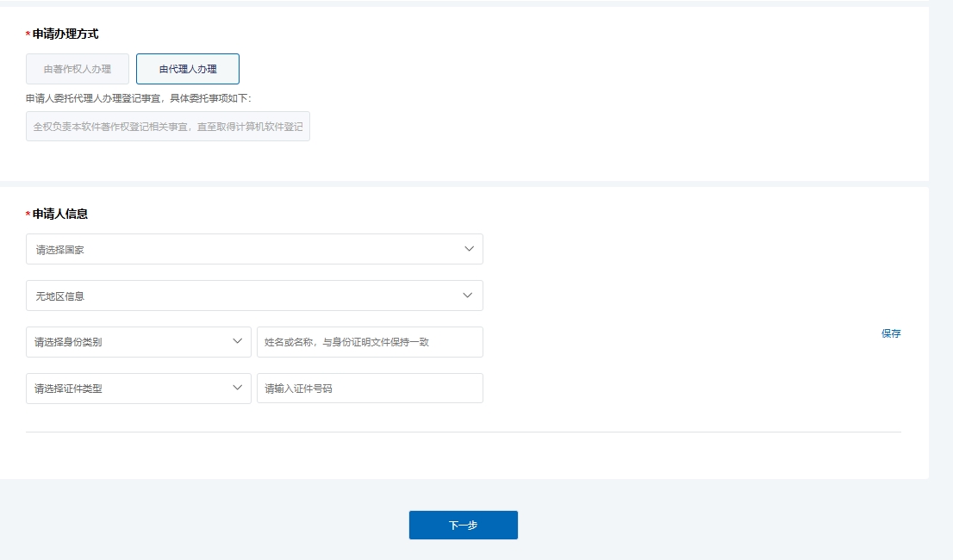
Task: Click the 申请人委托代理人办理登记事宜 description text
Action: pyautogui.click(x=138, y=99)
